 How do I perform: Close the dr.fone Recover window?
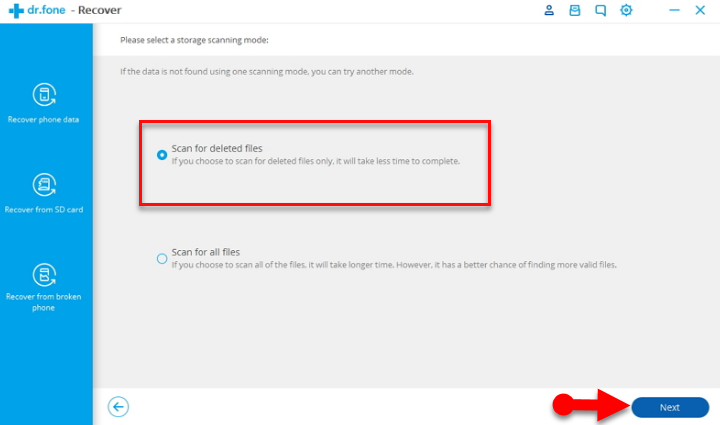pos(699,10)
